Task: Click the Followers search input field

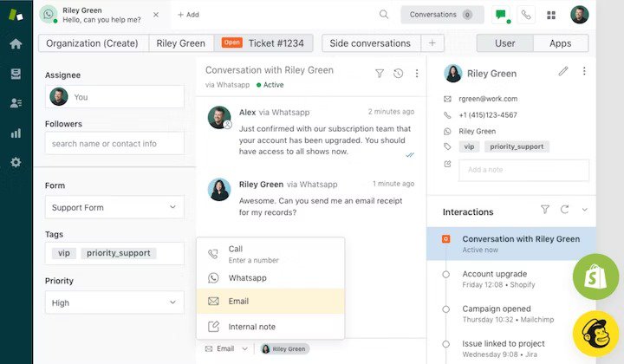Action: (x=114, y=143)
